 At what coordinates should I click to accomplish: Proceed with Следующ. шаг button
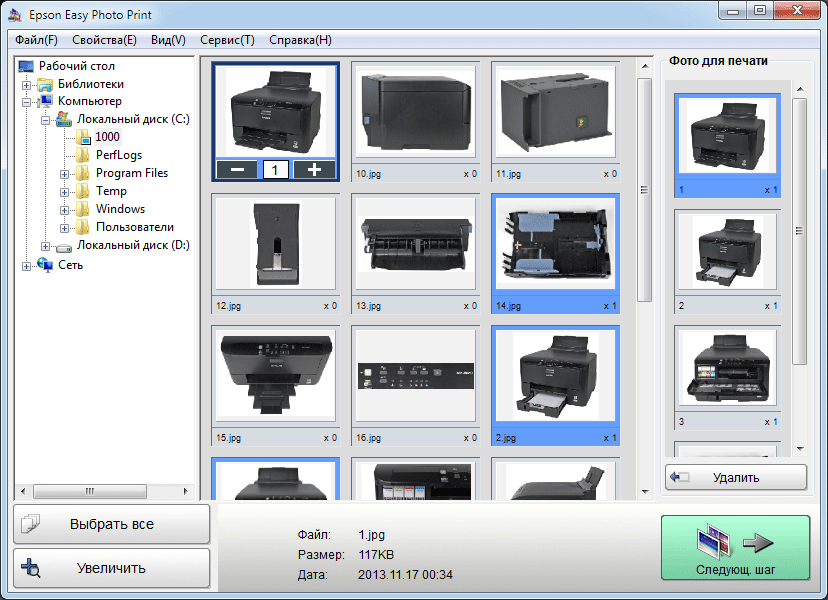pyautogui.click(x=736, y=548)
